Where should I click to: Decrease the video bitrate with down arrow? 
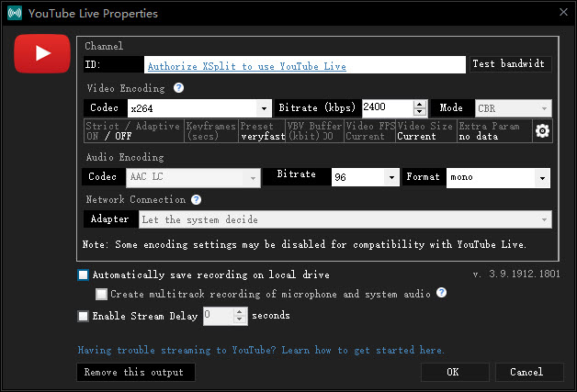pyautogui.click(x=420, y=113)
